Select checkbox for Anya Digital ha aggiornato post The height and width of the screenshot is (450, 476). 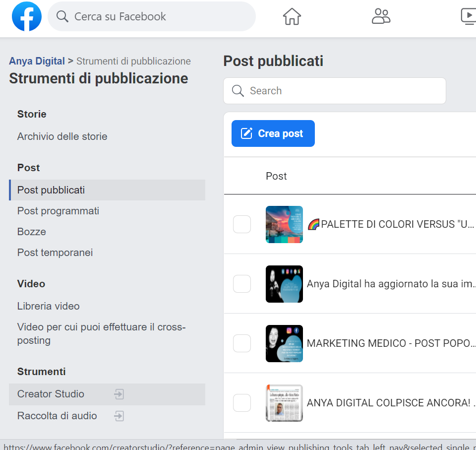tap(242, 284)
